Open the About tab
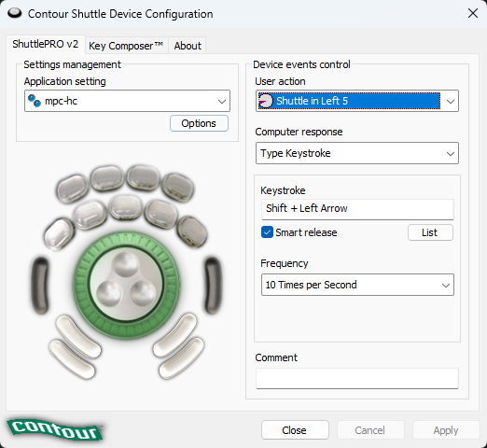This screenshot has height=448, width=487. [x=188, y=46]
